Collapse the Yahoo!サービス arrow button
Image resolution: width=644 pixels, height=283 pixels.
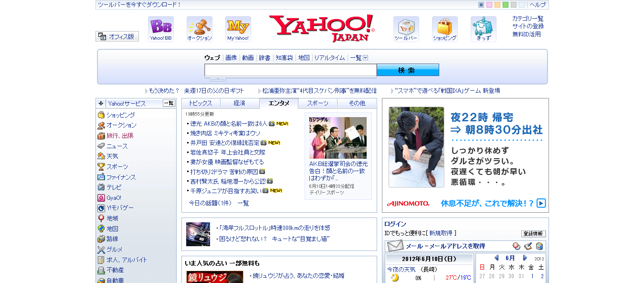point(101,103)
